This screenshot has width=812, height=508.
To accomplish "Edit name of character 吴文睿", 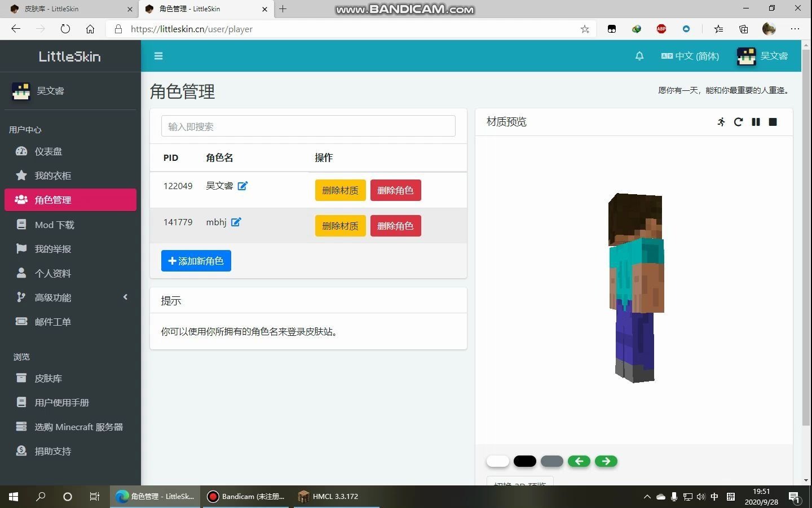I will click(x=242, y=186).
